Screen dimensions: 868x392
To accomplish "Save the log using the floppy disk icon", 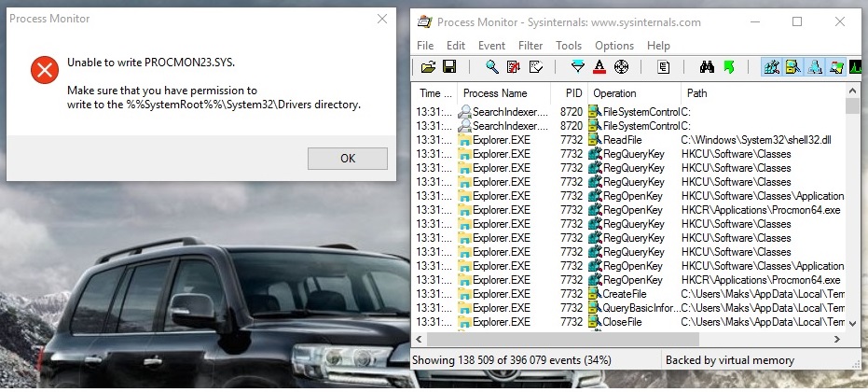I will coord(449,67).
